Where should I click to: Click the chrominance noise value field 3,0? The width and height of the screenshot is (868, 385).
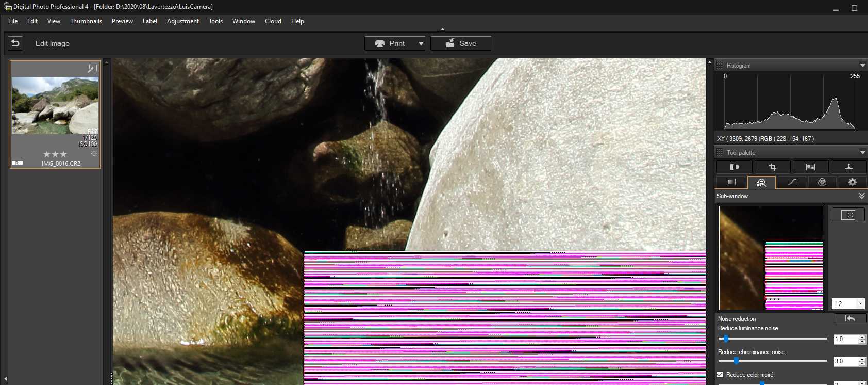coord(845,361)
